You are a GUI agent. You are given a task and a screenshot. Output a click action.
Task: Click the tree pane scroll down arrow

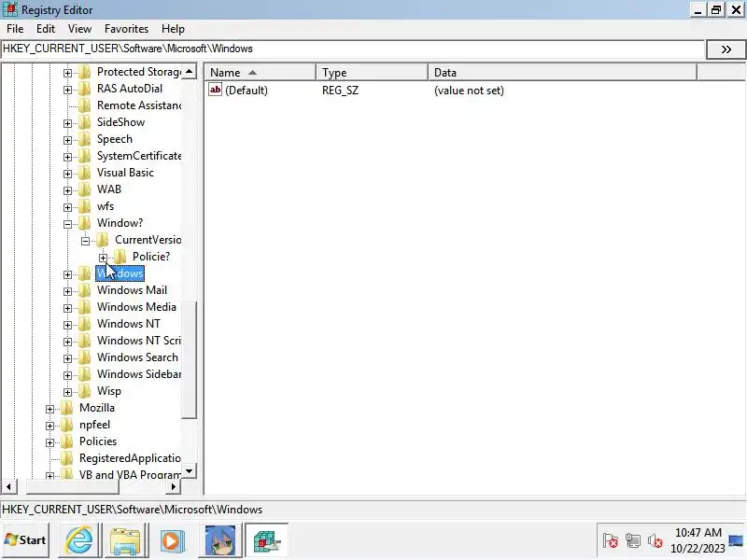point(190,471)
